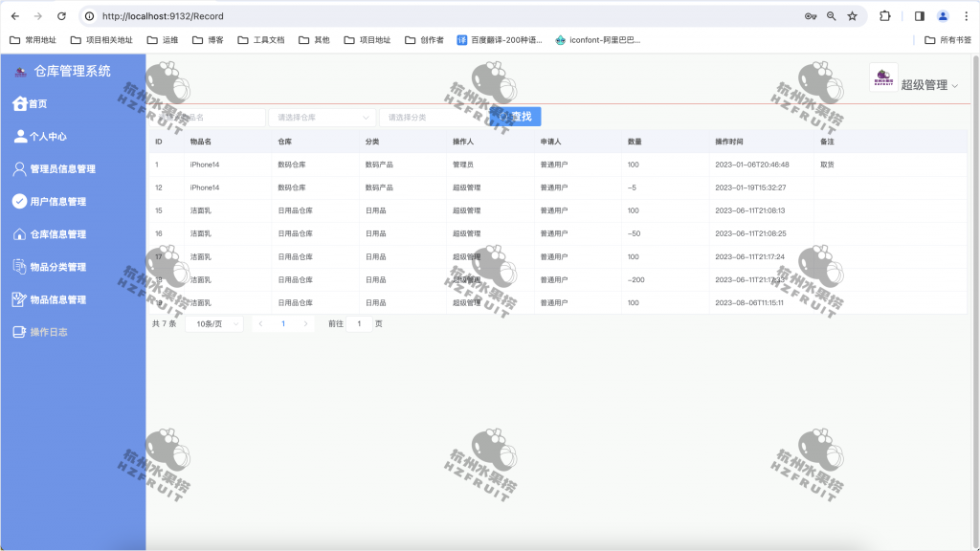The image size is (980, 551).
Task: Click page number 1 in pagination
Action: (x=284, y=323)
